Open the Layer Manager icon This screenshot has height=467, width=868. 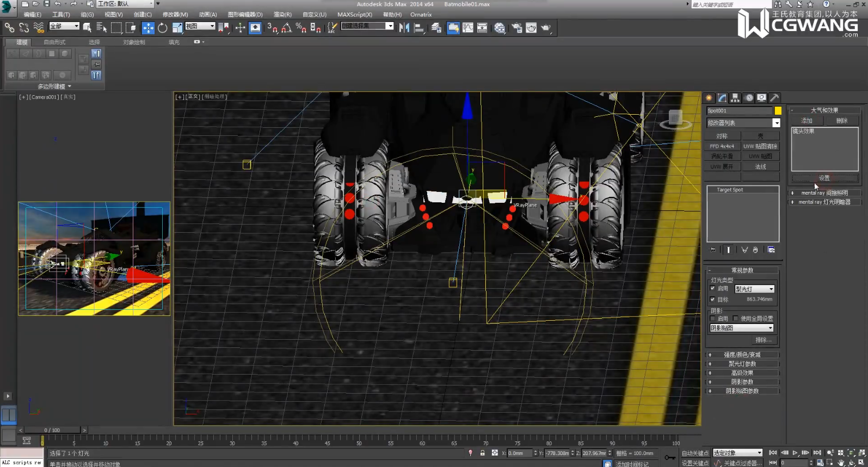436,28
